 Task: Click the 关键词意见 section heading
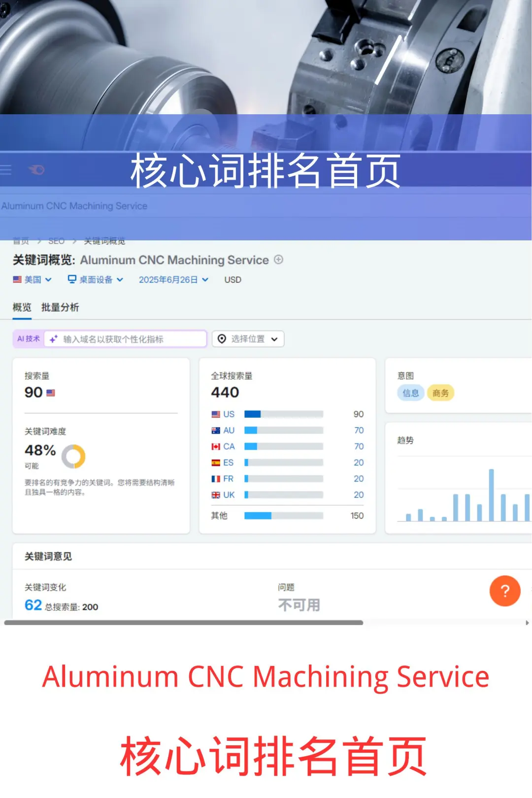point(48,556)
